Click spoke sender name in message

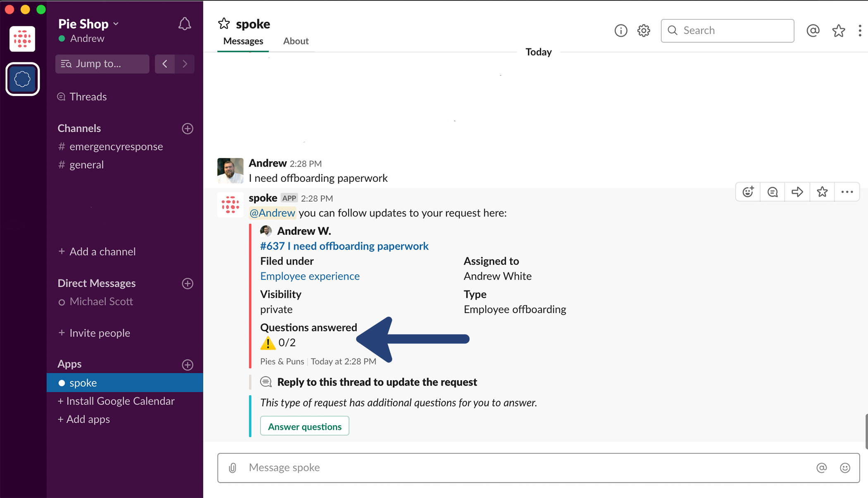tap(263, 198)
